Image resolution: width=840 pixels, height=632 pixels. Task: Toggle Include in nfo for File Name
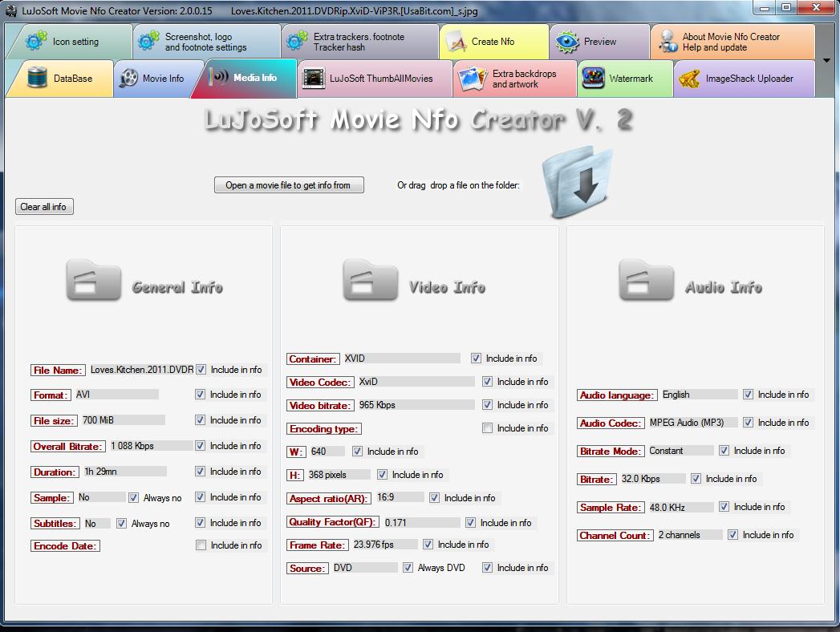coord(201,370)
